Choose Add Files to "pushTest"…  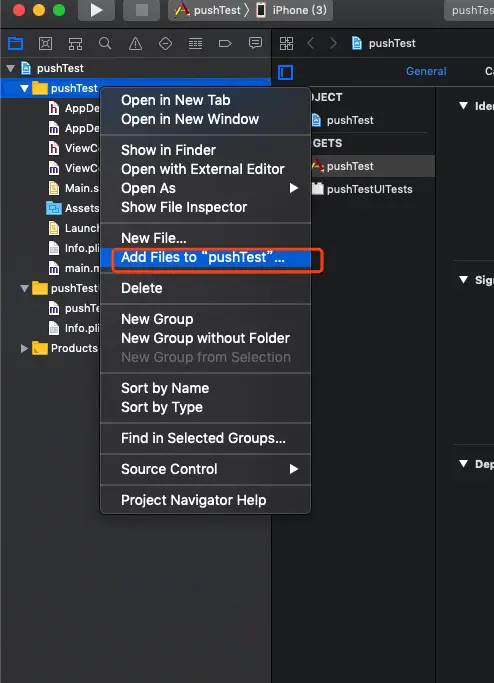[205, 257]
